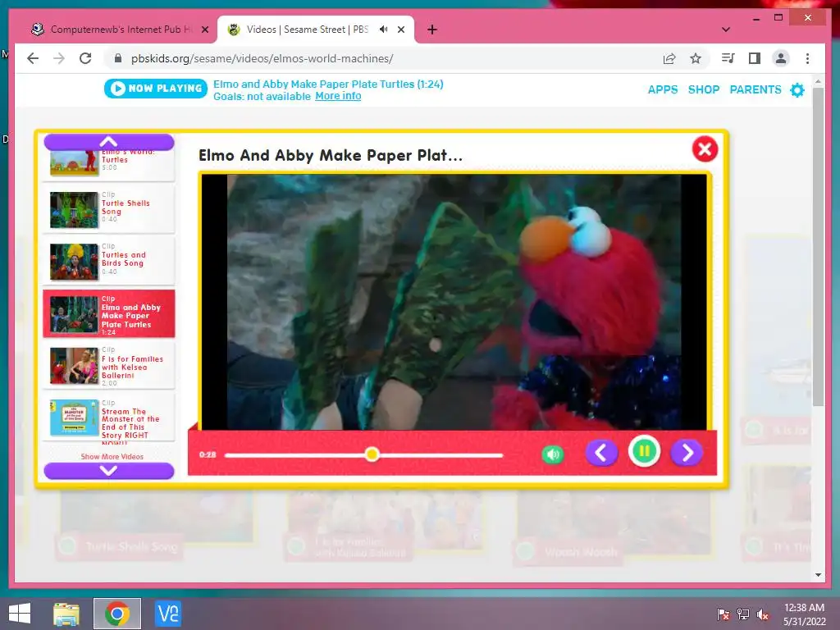The width and height of the screenshot is (840, 630).
Task: Toggle the Chrome side panel
Action: (x=755, y=58)
